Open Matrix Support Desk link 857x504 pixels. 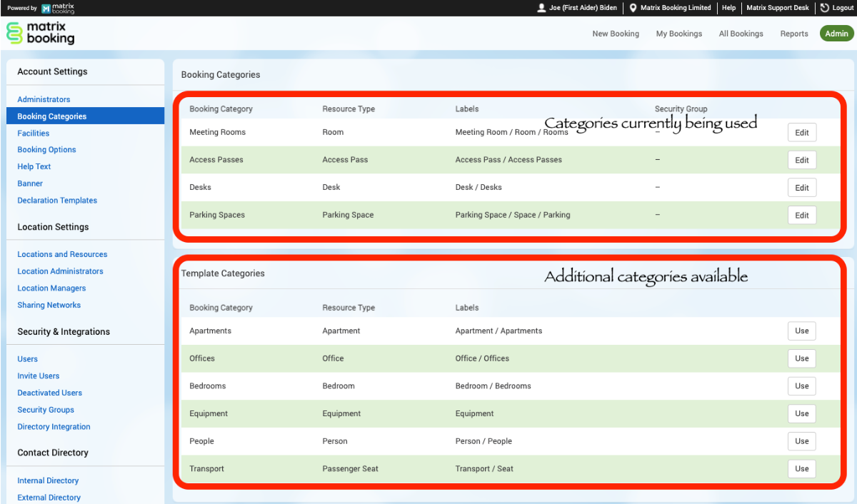[x=777, y=8]
